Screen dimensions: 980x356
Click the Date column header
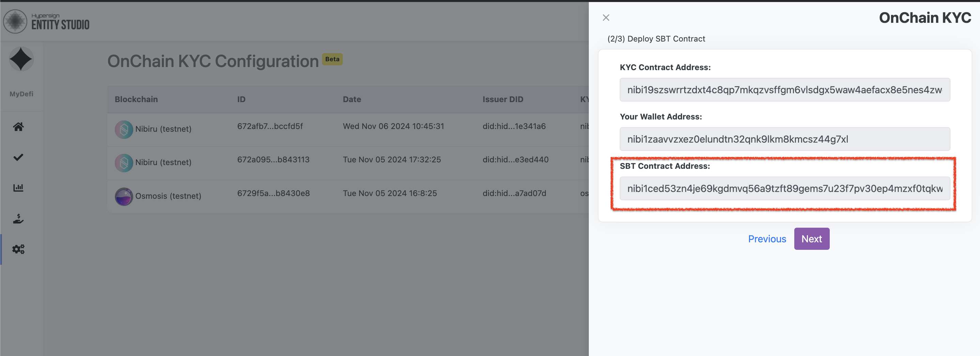point(352,99)
